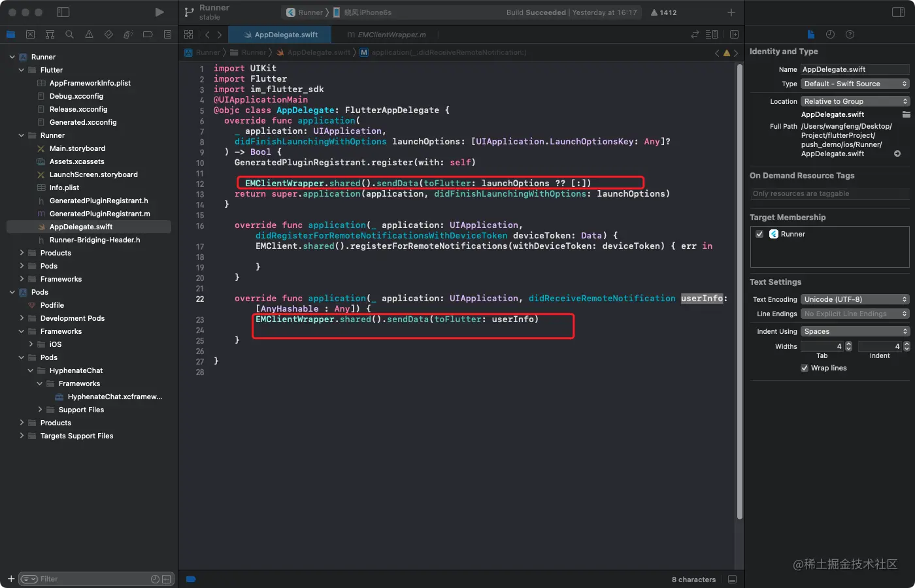The width and height of the screenshot is (915, 588).
Task: Open the Text Encoding dropdown
Action: pos(855,299)
